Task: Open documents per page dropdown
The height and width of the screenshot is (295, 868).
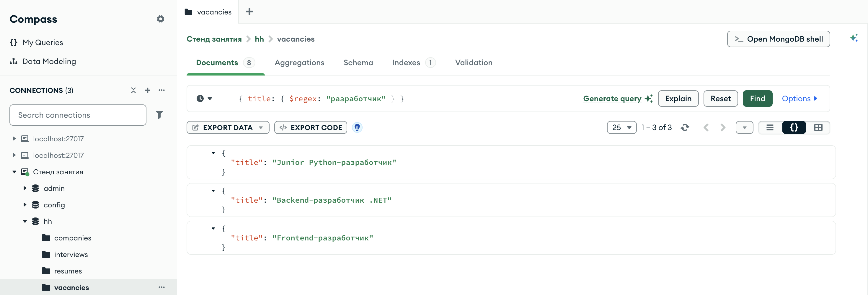Action: (622, 128)
